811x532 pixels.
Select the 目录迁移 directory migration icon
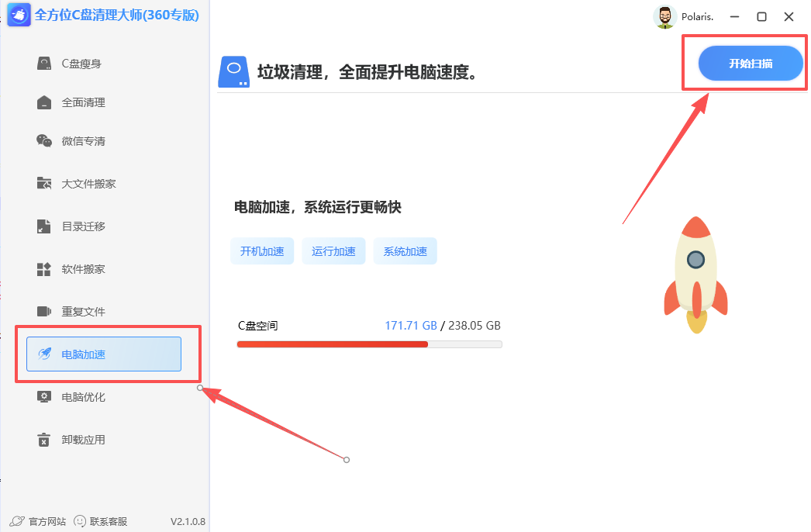[x=44, y=226]
